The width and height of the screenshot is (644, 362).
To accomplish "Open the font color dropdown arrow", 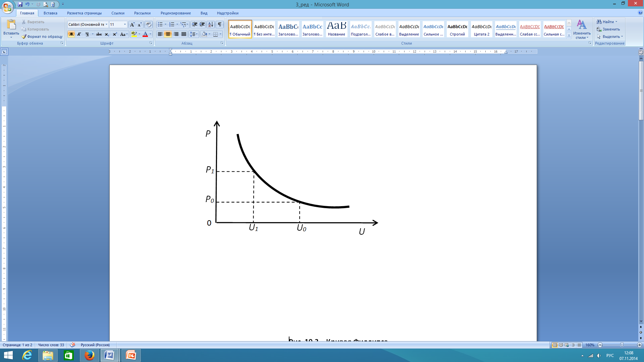I will point(150,34).
